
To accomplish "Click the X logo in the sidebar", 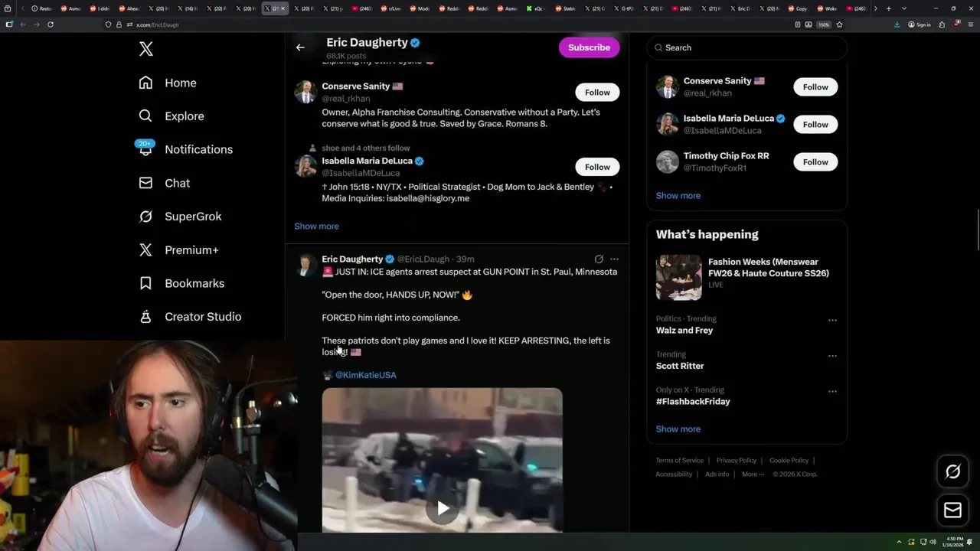I will [146, 49].
